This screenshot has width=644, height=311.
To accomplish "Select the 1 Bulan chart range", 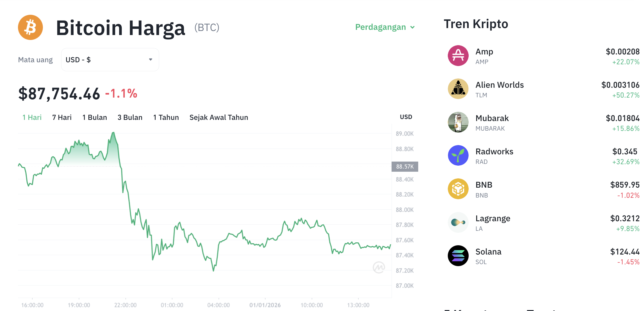I will click(94, 117).
